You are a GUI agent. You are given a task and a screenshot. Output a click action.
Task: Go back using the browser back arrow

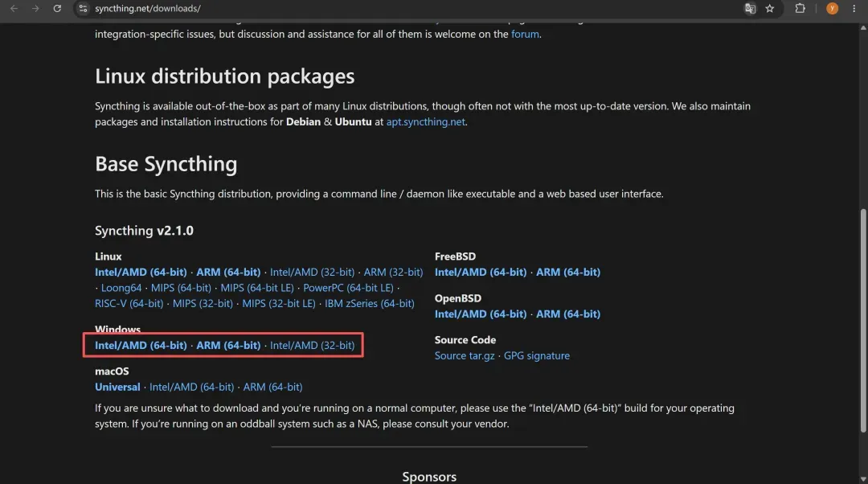click(x=14, y=8)
